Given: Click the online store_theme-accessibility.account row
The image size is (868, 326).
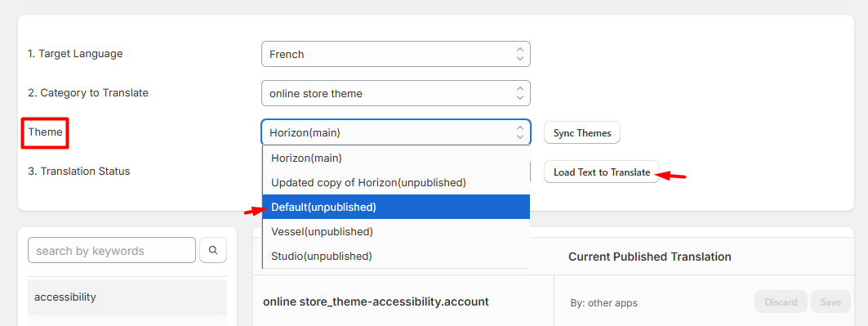Looking at the screenshot, I should click(403, 301).
